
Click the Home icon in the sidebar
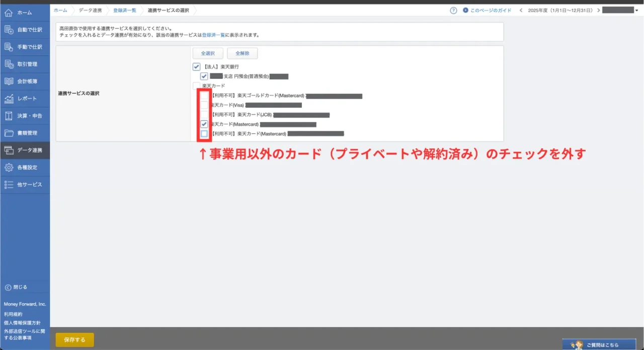click(9, 13)
